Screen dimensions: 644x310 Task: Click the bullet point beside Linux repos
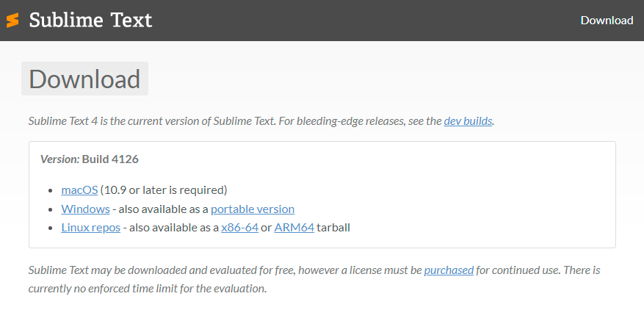click(51, 228)
